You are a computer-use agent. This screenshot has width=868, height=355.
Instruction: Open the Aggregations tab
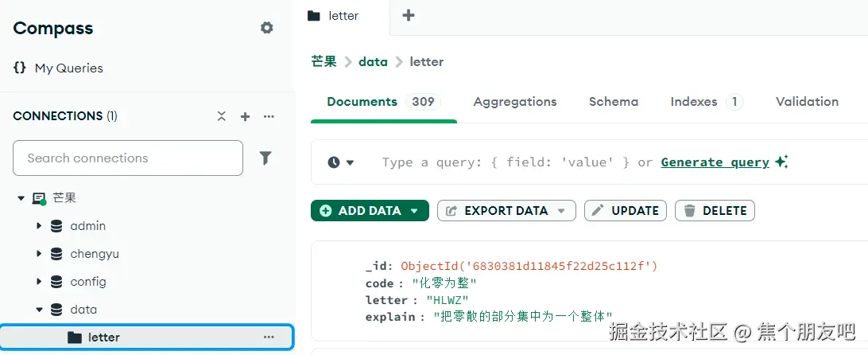pos(515,102)
